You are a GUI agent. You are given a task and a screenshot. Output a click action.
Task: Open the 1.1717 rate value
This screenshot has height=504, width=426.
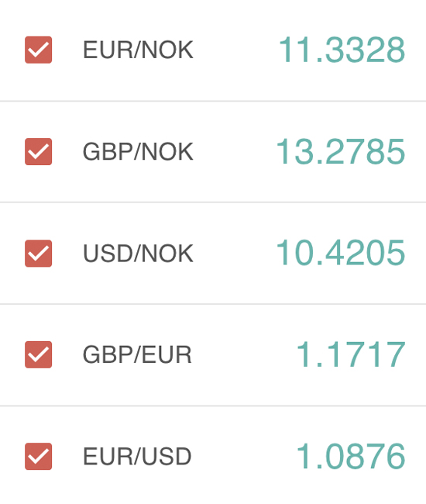[x=351, y=354]
